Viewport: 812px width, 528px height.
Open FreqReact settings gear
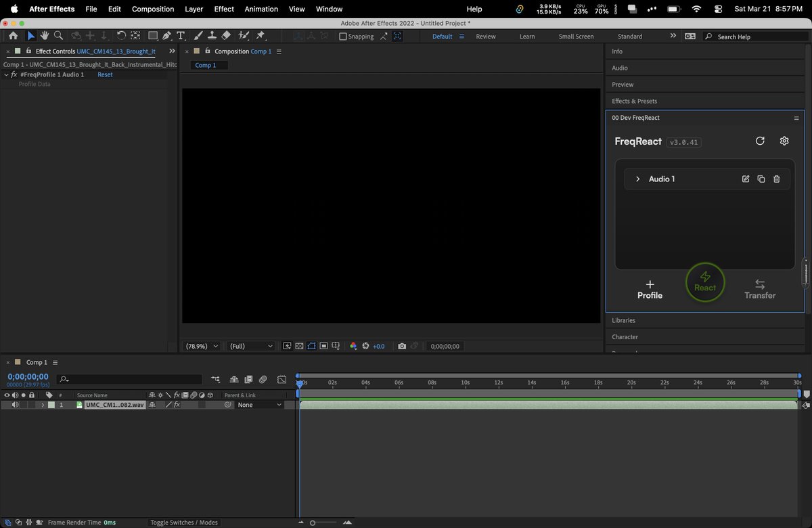(784, 141)
